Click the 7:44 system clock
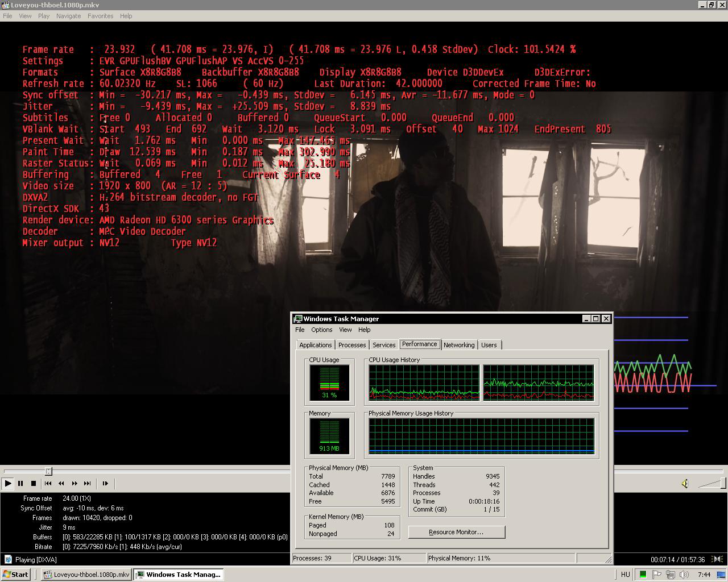 (x=704, y=575)
